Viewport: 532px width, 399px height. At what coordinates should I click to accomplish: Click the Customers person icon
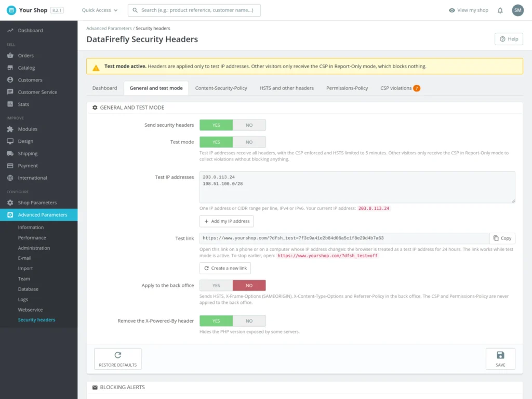[10, 79]
